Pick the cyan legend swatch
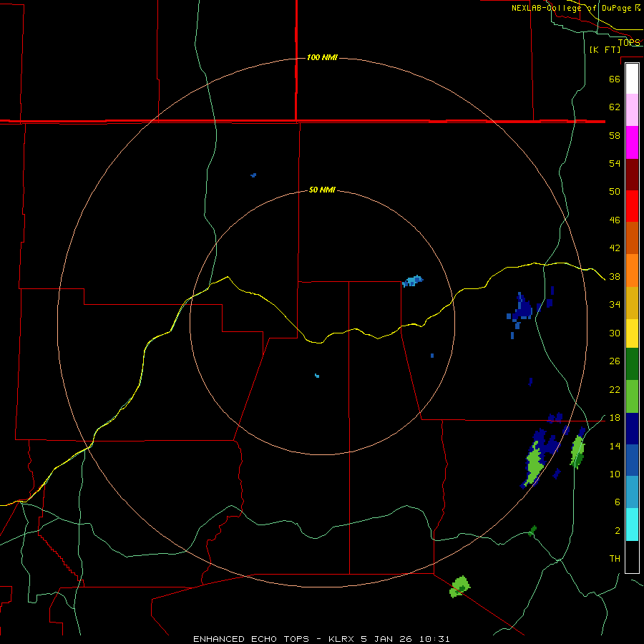 632,525
